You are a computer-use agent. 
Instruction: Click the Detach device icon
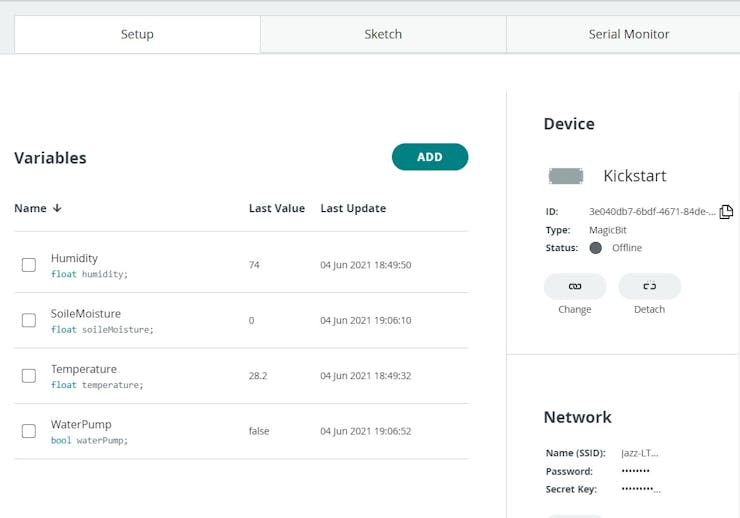click(649, 286)
